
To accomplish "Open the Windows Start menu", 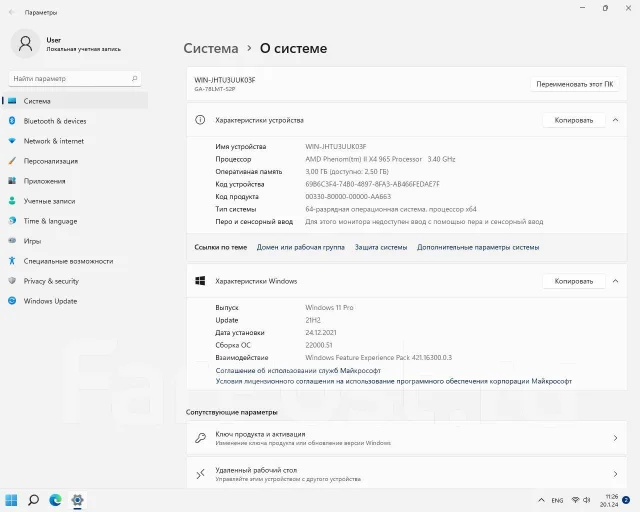I will 11,500.
